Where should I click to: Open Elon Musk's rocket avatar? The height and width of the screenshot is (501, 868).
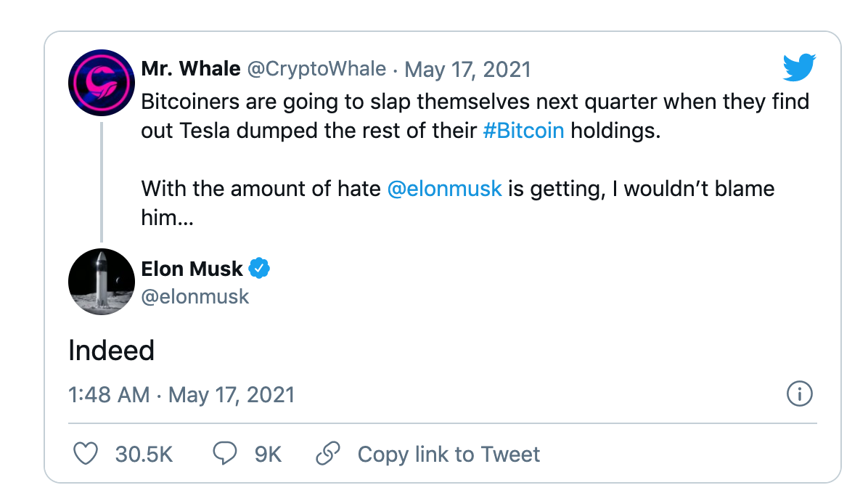100,283
